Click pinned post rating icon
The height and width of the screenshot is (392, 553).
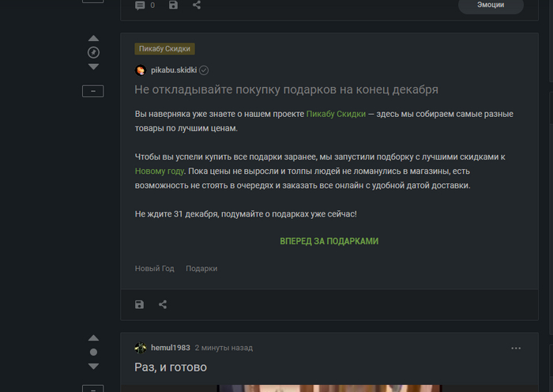coord(93,53)
